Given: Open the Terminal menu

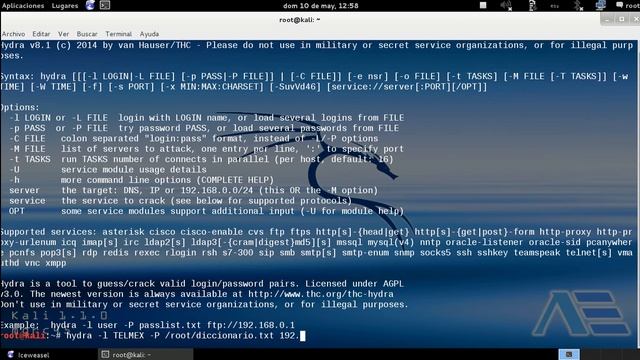Looking at the screenshot, I should tap(118, 34).
